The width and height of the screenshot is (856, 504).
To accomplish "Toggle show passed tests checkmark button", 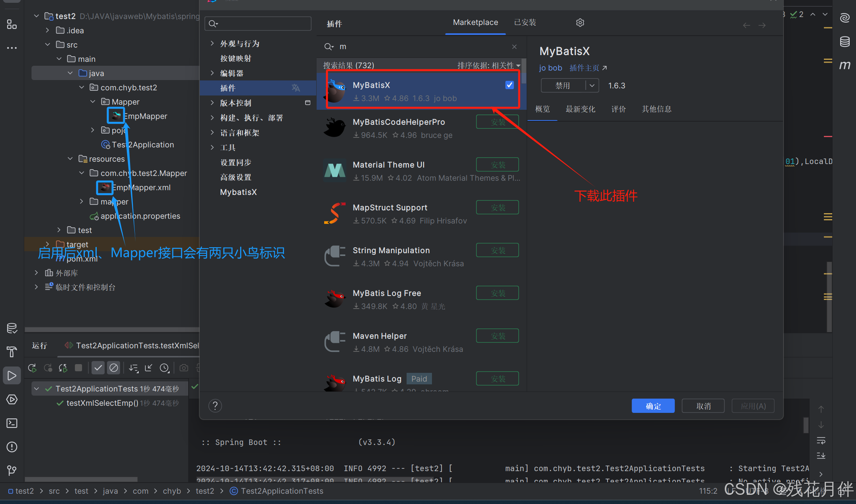I will coord(98,368).
